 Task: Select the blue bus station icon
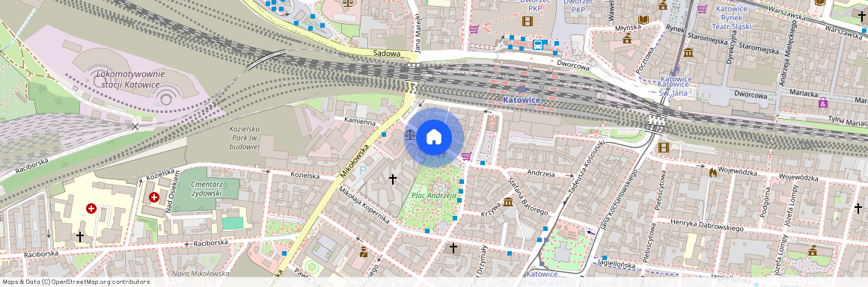coord(537,46)
